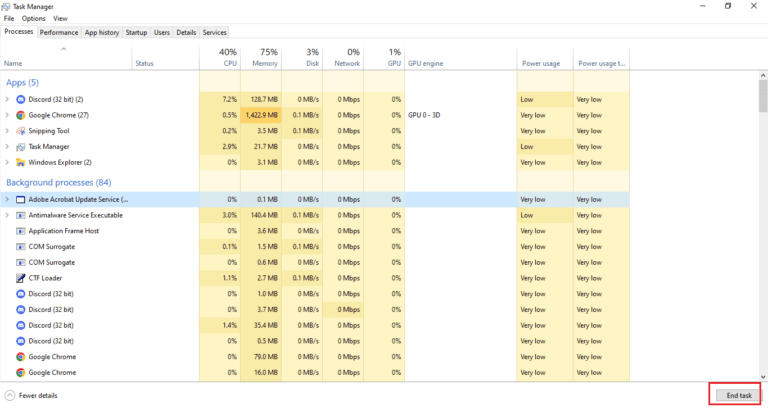Click the Snipping Tool icon
The width and height of the screenshot is (768, 408).
[21, 131]
